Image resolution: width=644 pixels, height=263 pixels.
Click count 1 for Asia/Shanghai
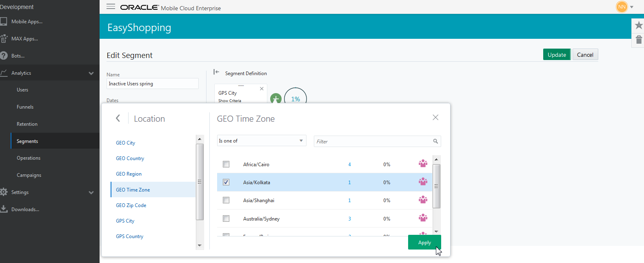(349, 201)
